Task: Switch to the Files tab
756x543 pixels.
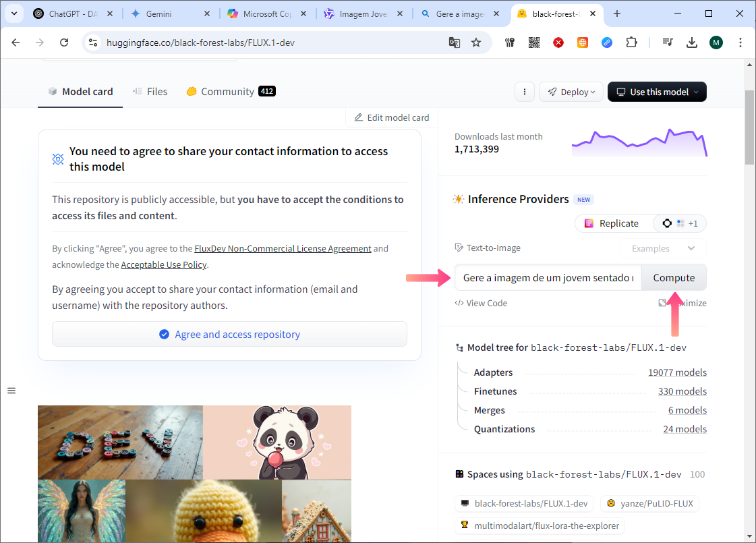Action: click(150, 92)
